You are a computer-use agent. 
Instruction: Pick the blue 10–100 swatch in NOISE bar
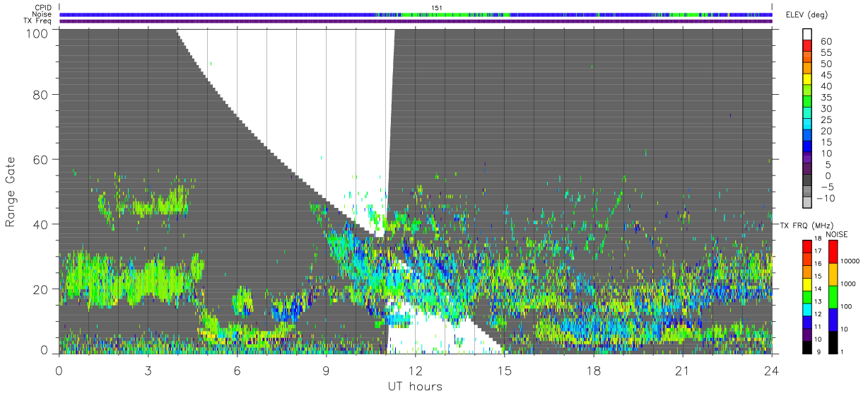coord(832,319)
